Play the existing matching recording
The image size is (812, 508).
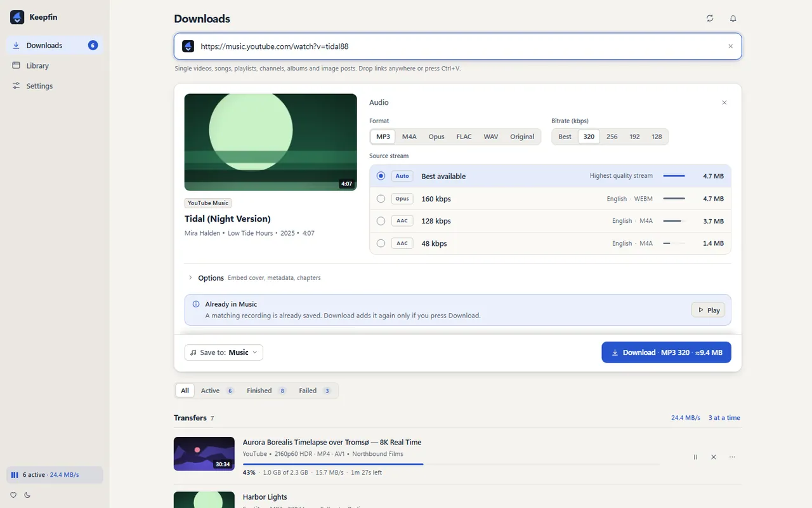click(708, 310)
